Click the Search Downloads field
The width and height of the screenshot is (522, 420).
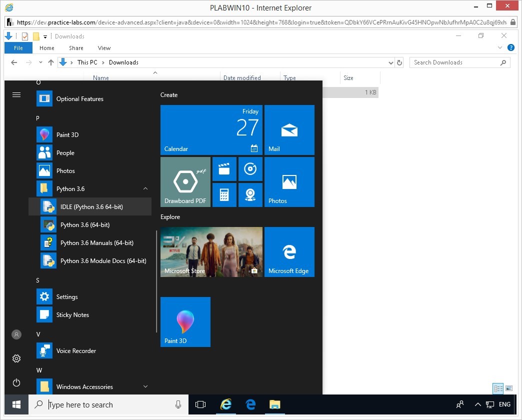[455, 62]
